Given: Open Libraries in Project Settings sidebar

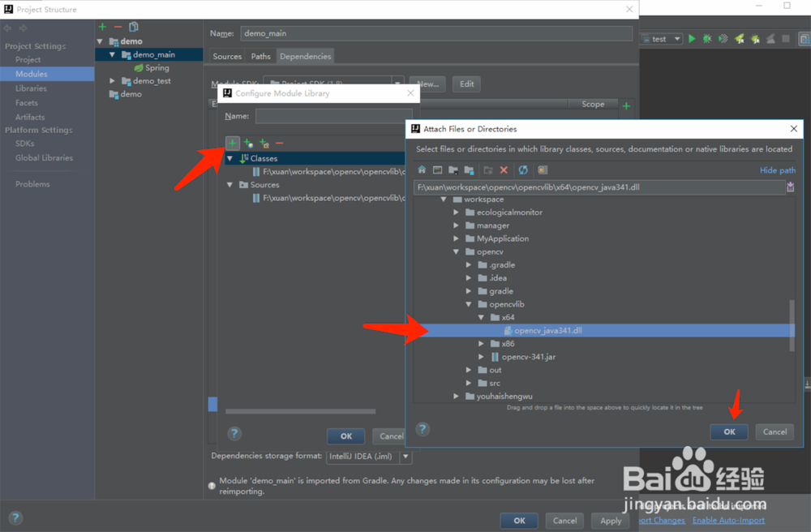Looking at the screenshot, I should click(x=31, y=88).
